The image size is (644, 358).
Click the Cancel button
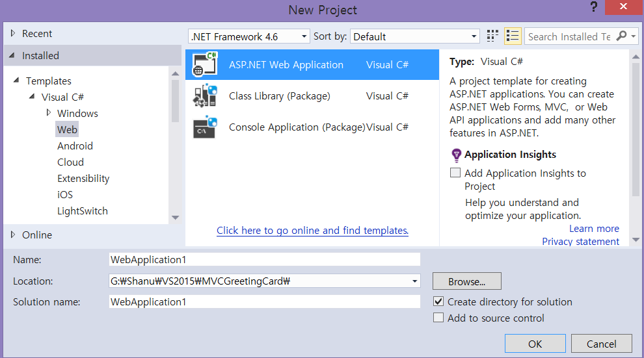tap(601, 344)
